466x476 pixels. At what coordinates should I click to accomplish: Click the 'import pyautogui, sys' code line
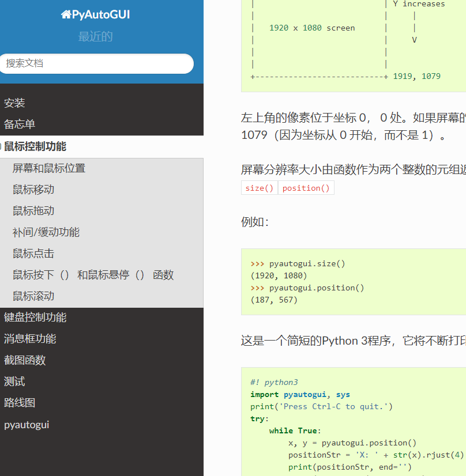point(300,394)
